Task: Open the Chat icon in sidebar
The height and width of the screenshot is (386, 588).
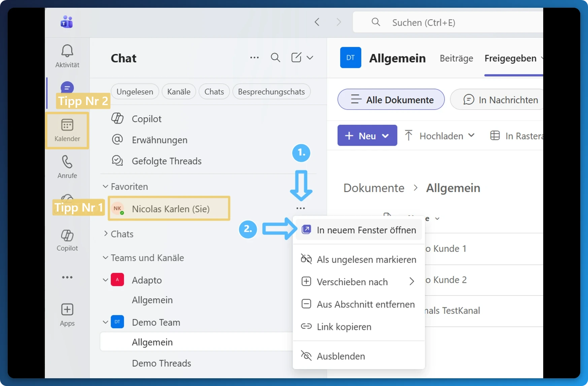Action: click(x=67, y=88)
